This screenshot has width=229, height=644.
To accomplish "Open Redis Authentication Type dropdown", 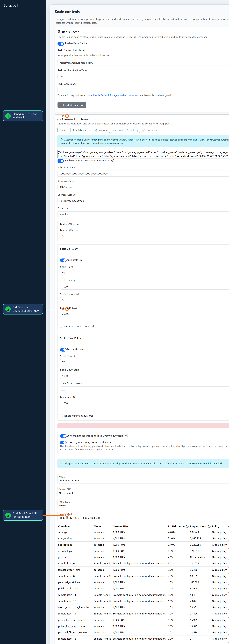I will 143,76.
